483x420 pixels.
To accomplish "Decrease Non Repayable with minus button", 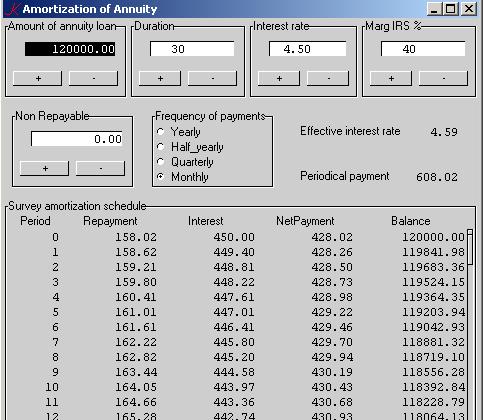I will point(100,168).
